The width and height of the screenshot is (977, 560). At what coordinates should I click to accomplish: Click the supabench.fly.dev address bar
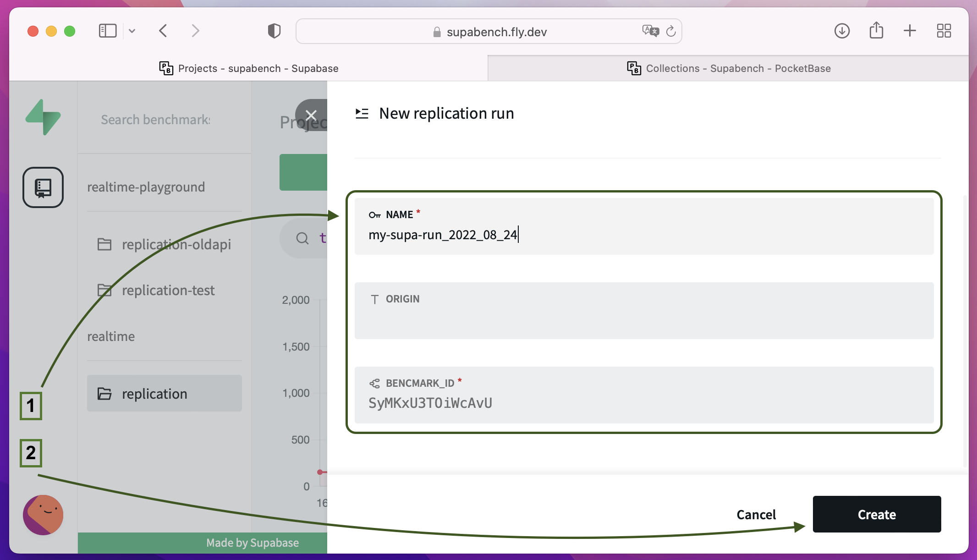489,31
